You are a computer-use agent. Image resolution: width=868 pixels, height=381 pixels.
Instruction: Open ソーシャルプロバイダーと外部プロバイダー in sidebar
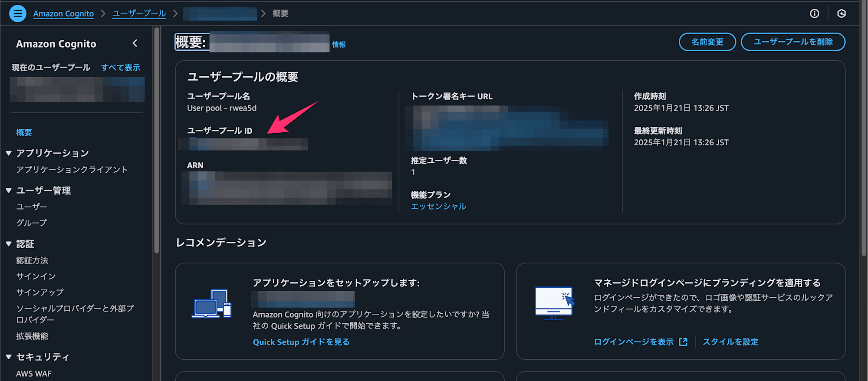click(x=75, y=314)
